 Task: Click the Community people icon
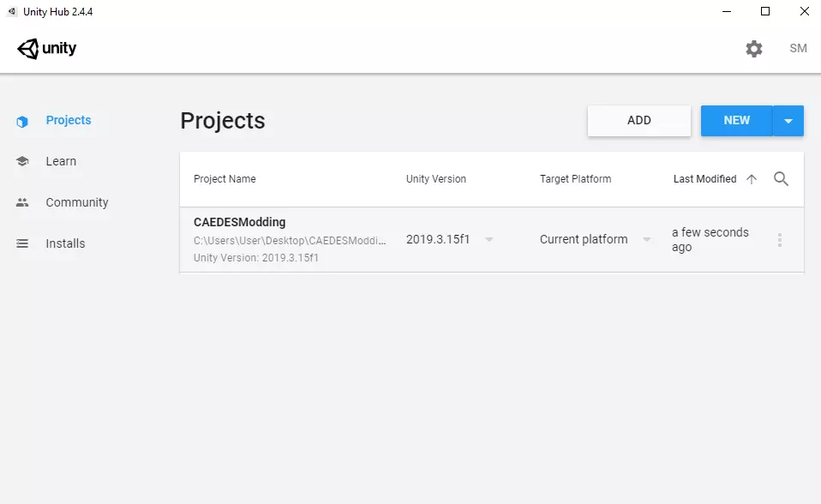pos(23,203)
